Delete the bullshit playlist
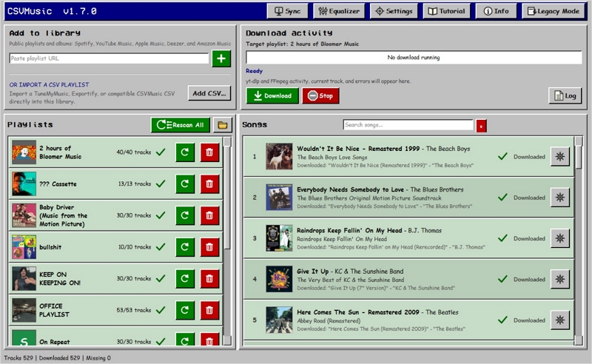592x364 pixels. point(209,247)
